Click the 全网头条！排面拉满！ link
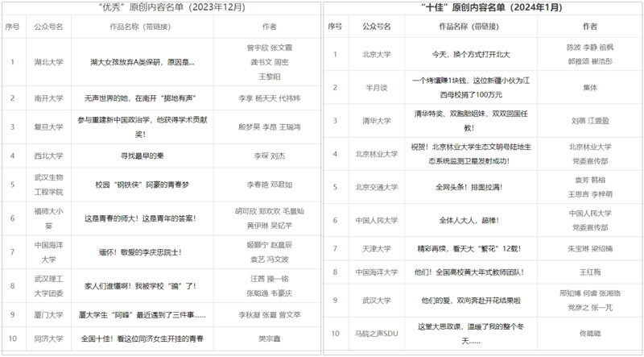Screen dimensions: 644x357 (461, 187)
